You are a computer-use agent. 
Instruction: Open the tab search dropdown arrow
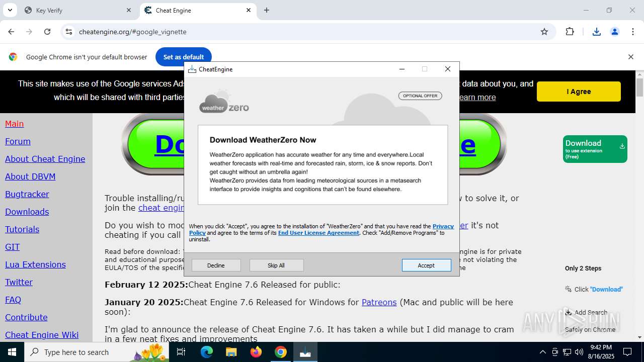coord(10,10)
